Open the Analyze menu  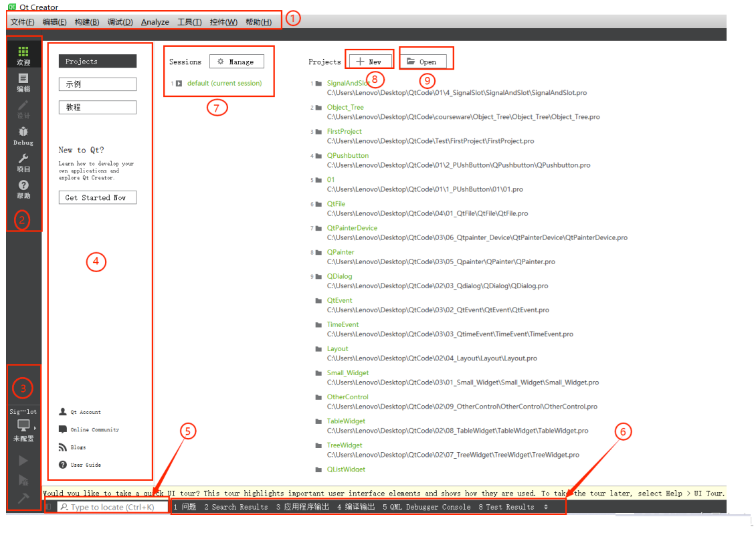[155, 22]
